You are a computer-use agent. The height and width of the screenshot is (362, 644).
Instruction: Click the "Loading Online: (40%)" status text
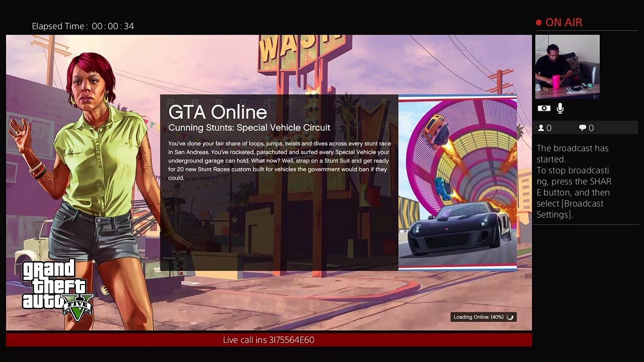(x=478, y=317)
